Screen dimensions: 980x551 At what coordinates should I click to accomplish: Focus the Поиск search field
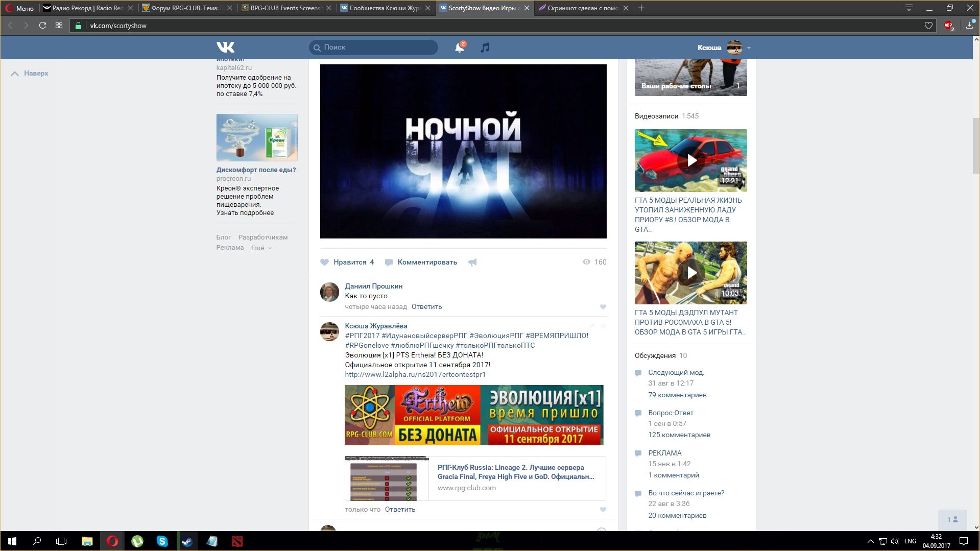point(373,47)
